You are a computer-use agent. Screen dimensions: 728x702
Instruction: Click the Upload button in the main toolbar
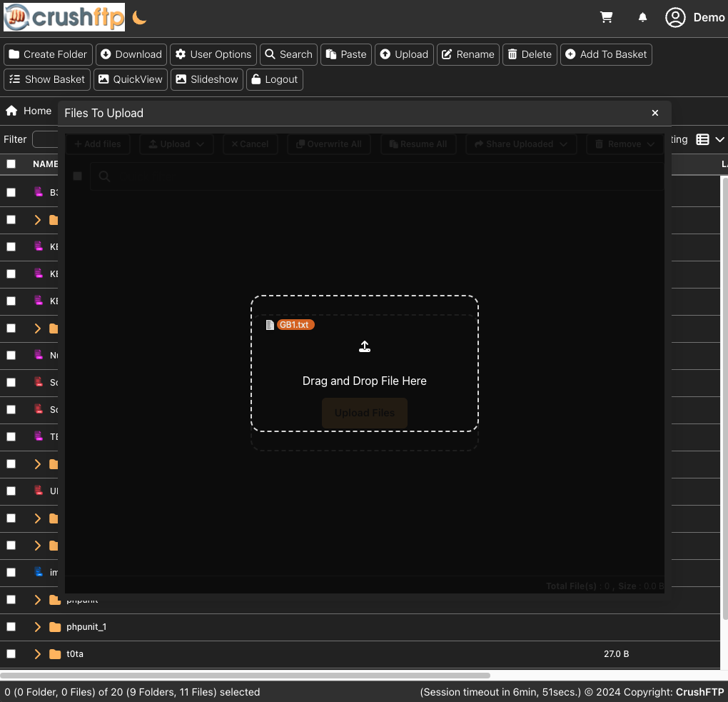405,54
